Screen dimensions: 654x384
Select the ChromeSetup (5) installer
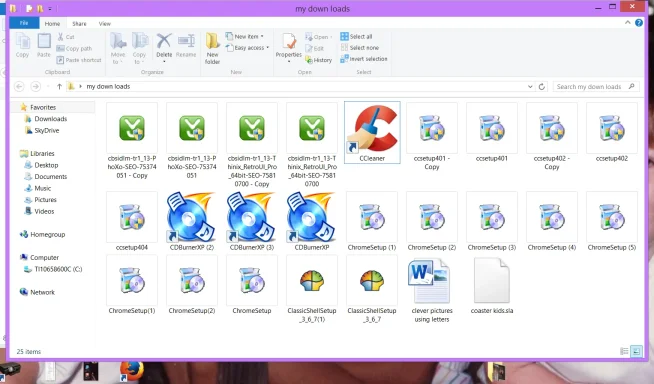coord(612,217)
